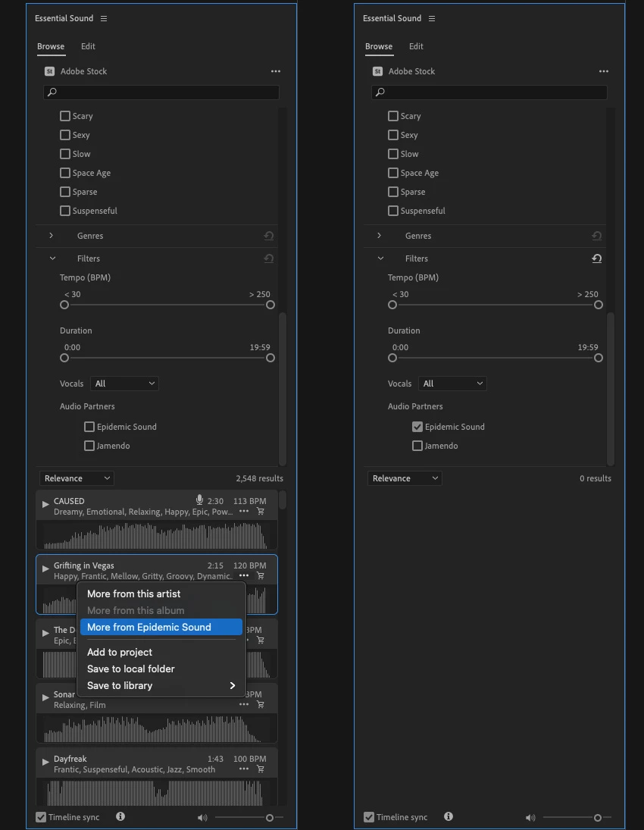The height and width of the screenshot is (830, 644).
Task: Click the Adobe Stock logo in left panel
Action: pyautogui.click(x=50, y=71)
